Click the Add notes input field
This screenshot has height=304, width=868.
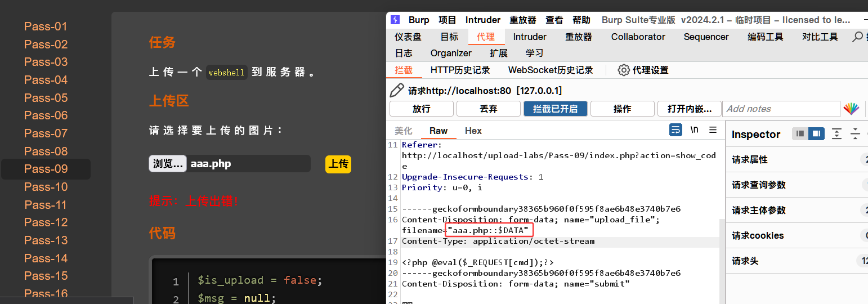(782, 109)
